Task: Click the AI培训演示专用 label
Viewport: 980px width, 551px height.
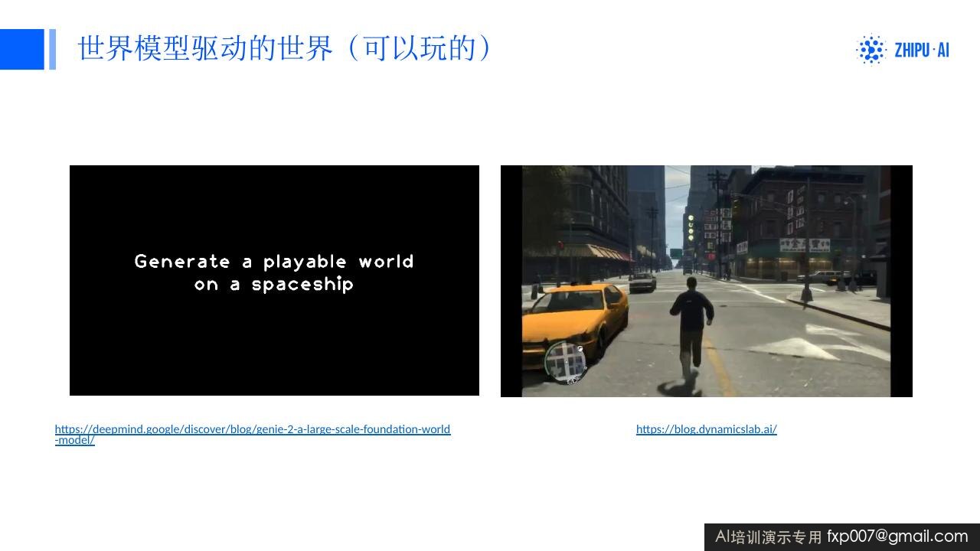Action: 768,537
